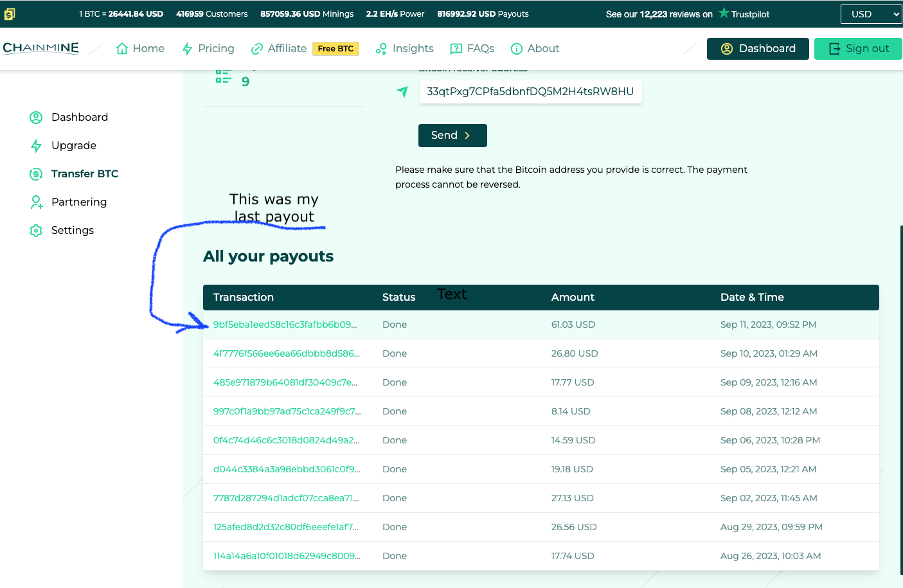
Task: Click the Date & Time column header
Action: point(752,298)
